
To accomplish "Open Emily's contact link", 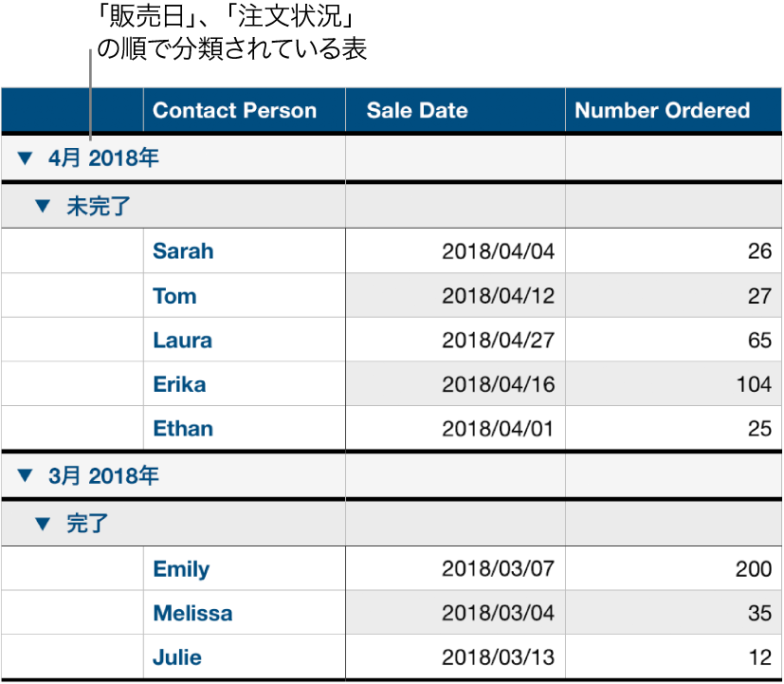I will (180, 568).
